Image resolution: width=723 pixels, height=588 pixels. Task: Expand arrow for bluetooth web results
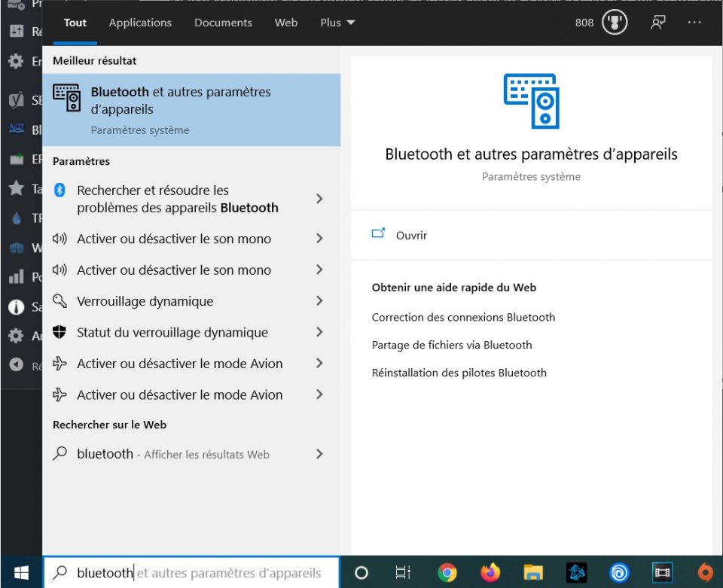[319, 454]
